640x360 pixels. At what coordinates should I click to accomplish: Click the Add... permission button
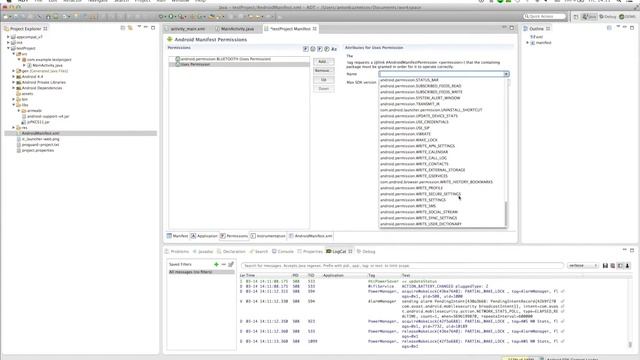pos(323,62)
